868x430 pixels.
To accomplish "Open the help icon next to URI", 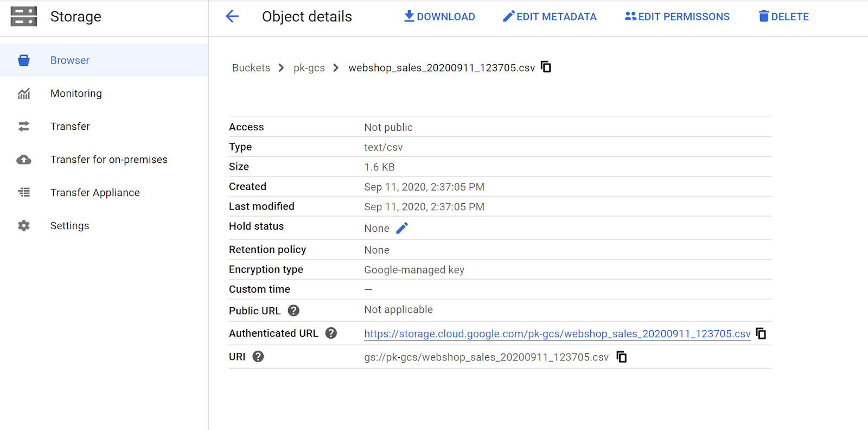I will click(x=258, y=356).
